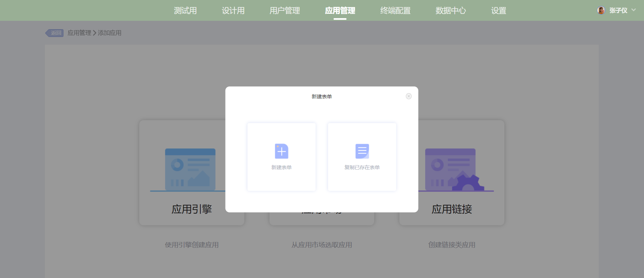Click the 返回 back button
The width and height of the screenshot is (644, 278).
point(54,33)
